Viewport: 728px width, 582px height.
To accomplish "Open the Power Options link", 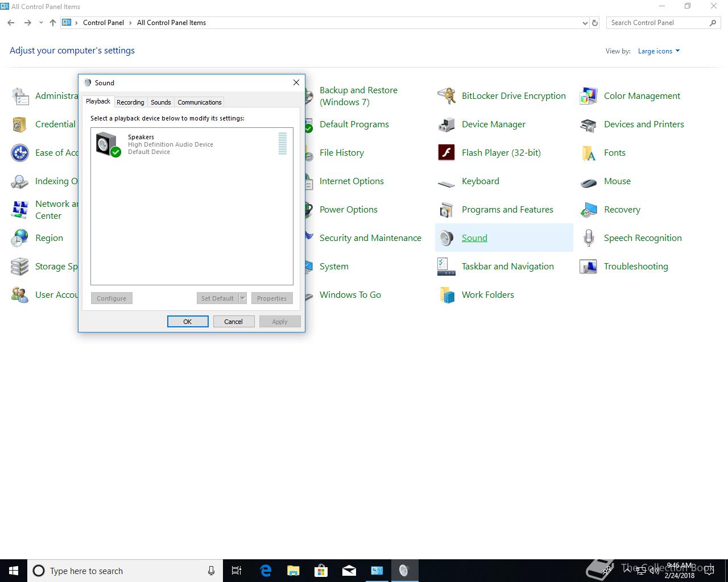I will [x=348, y=210].
